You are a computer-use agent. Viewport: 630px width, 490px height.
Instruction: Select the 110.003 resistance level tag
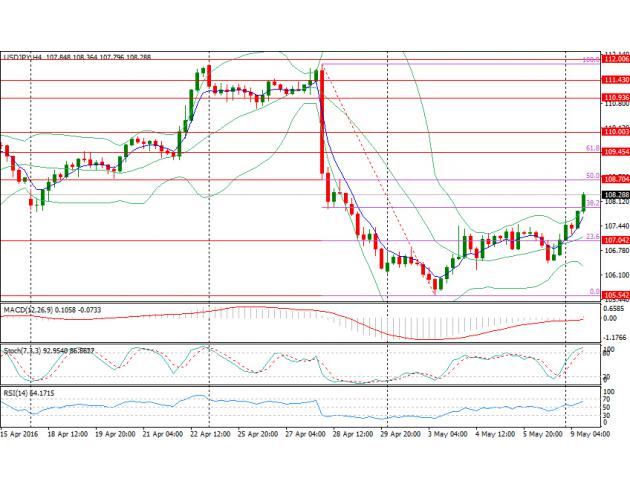pyautogui.click(x=613, y=131)
